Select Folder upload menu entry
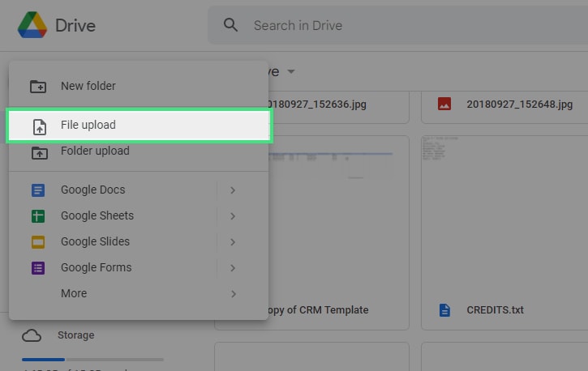Viewport: 588px width, 371px height. (139, 151)
